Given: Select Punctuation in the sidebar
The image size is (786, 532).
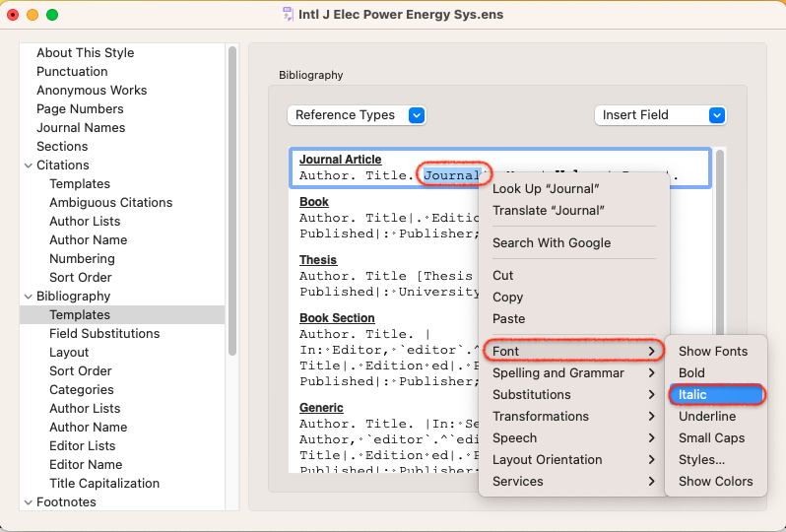Looking at the screenshot, I should [x=72, y=72].
